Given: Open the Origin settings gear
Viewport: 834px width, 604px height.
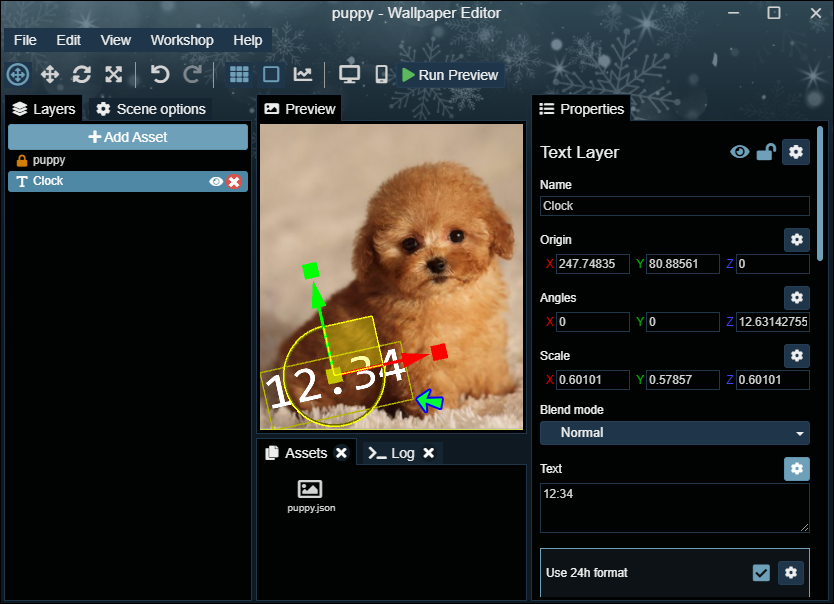Looking at the screenshot, I should (x=797, y=240).
